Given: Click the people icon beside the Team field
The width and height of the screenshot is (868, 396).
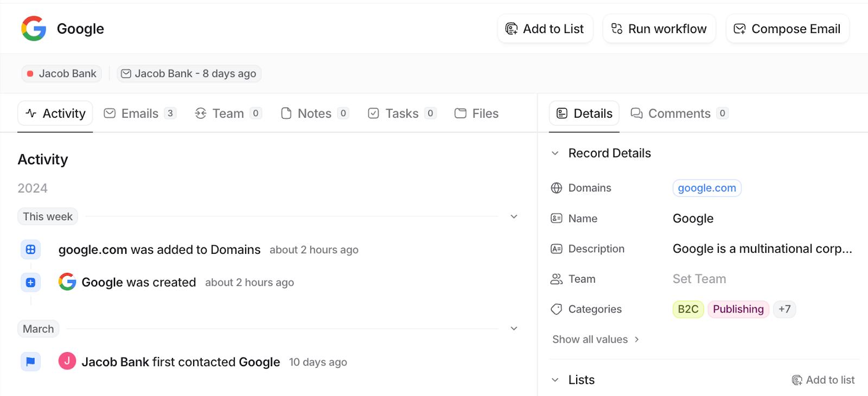Looking at the screenshot, I should (557, 279).
